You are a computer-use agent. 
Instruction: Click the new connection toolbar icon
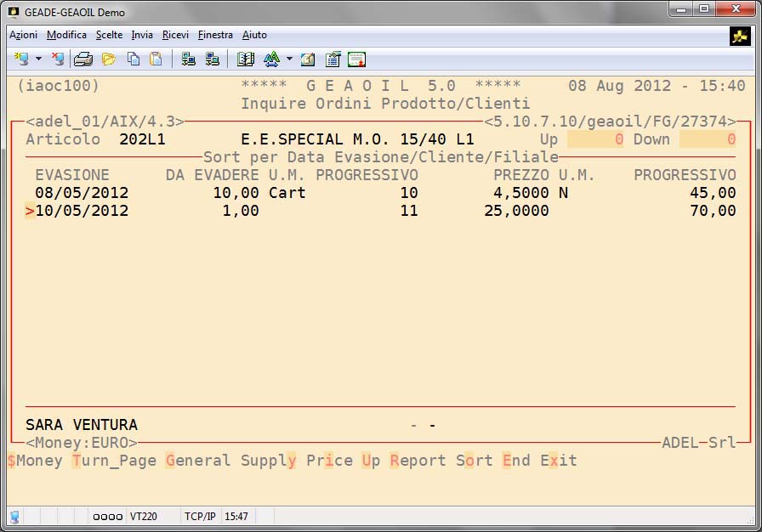[21, 59]
